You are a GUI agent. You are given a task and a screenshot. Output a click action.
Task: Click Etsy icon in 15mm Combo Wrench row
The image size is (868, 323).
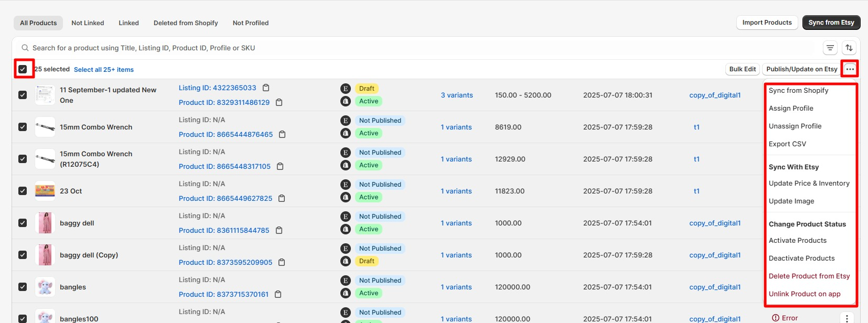tap(345, 121)
